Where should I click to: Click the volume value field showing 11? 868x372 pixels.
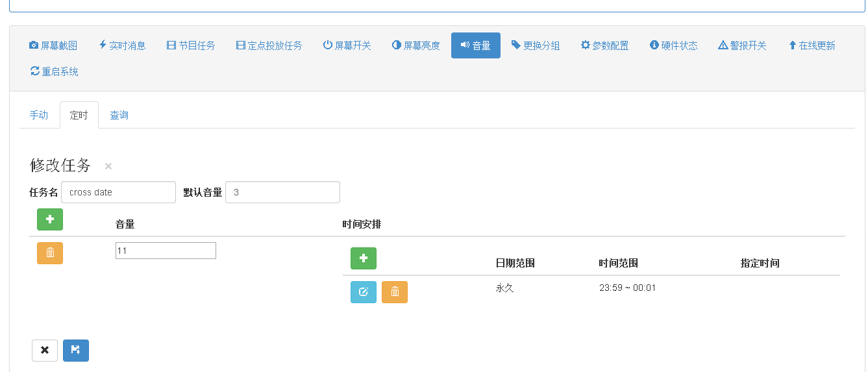[x=166, y=251]
